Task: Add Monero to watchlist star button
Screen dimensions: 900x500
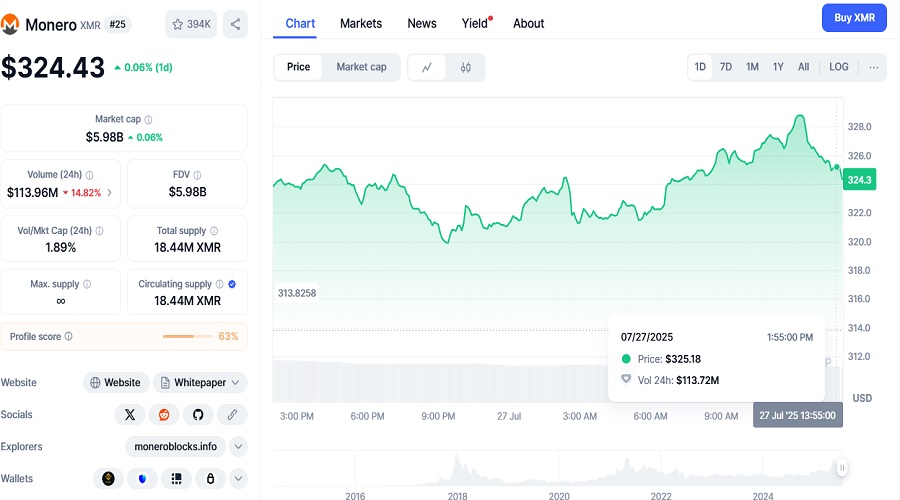Action: [x=191, y=24]
